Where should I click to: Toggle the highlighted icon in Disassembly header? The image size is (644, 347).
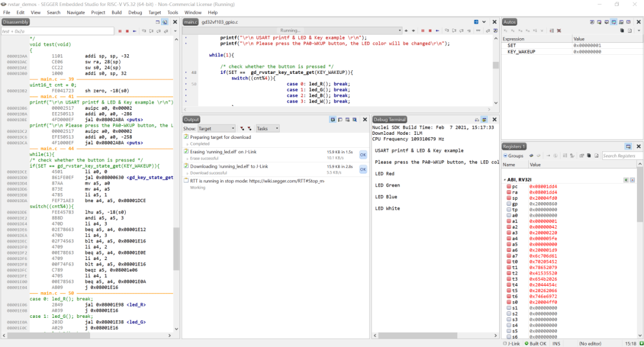(165, 22)
